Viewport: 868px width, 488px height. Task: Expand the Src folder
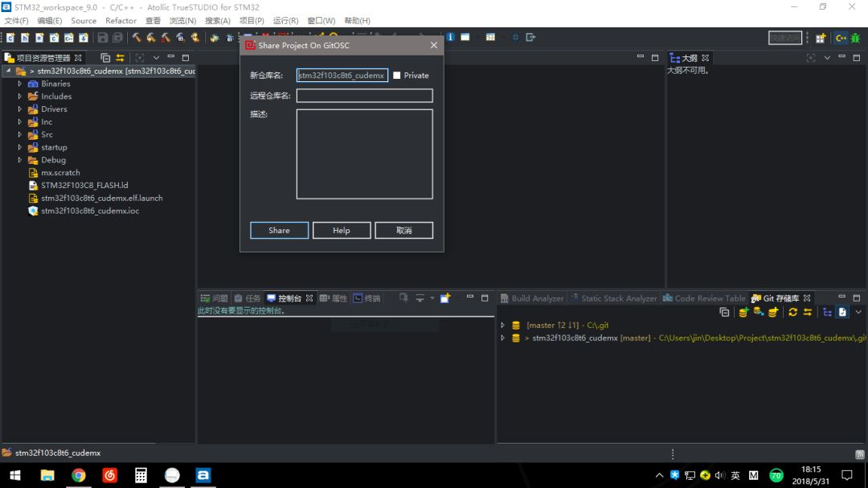[x=20, y=134]
